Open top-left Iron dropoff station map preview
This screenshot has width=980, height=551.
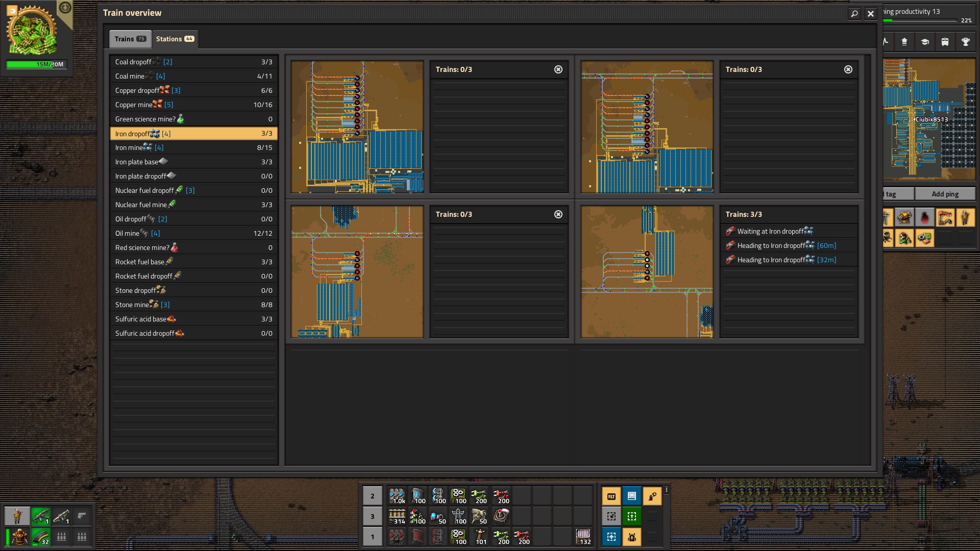coord(357,127)
